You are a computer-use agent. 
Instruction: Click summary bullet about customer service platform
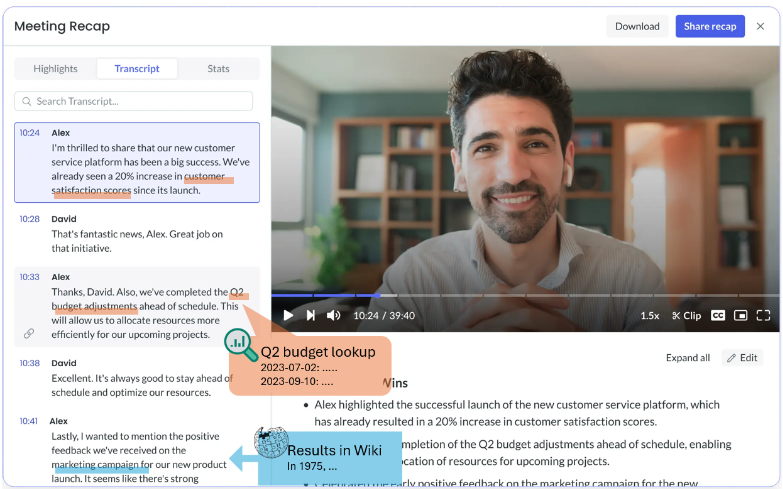(517, 413)
